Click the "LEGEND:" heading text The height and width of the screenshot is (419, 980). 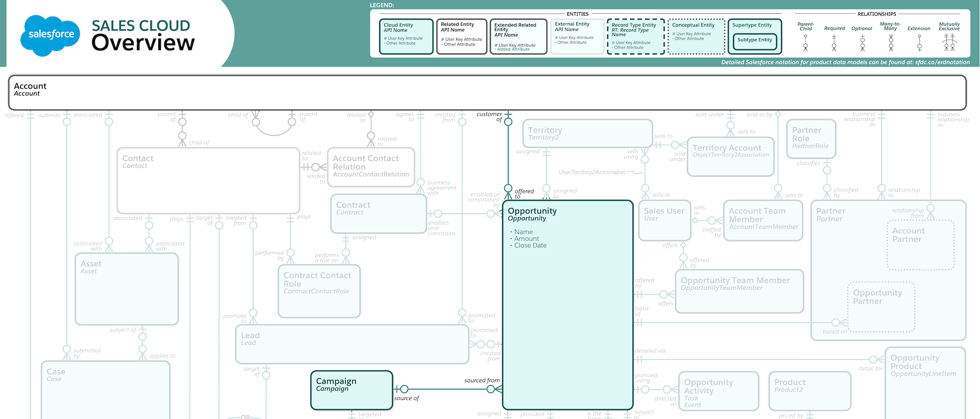(x=382, y=5)
